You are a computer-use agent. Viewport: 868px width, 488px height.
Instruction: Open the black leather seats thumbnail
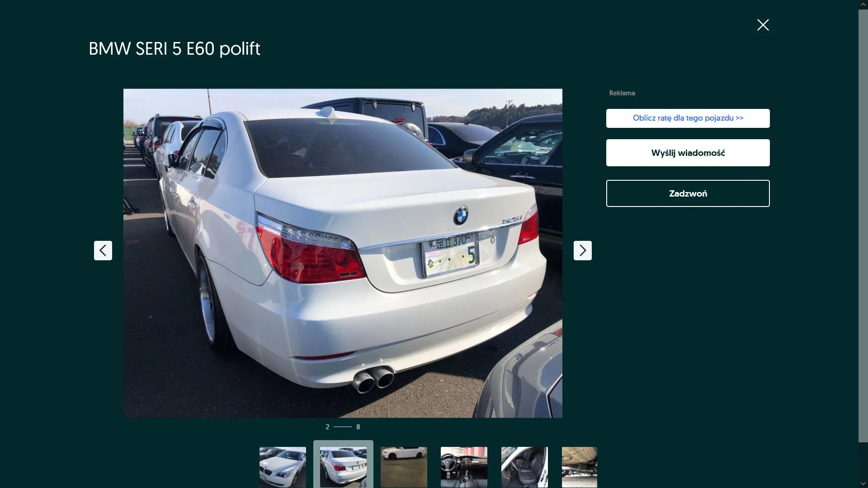click(x=524, y=467)
